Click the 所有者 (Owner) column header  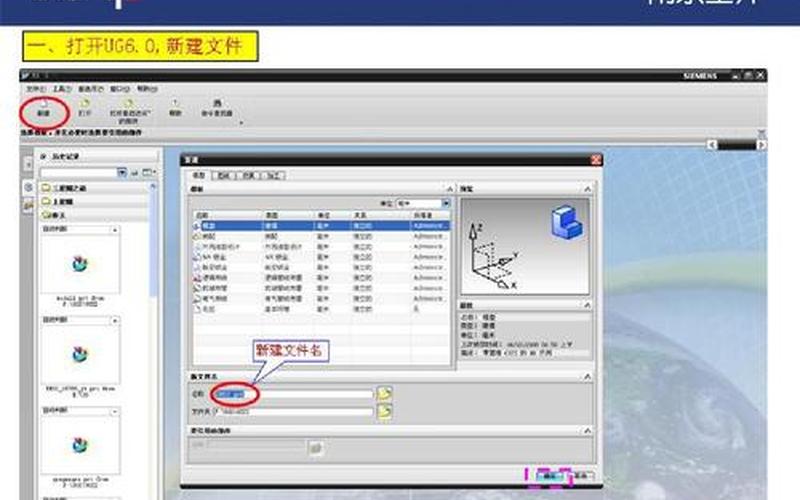[x=431, y=215]
